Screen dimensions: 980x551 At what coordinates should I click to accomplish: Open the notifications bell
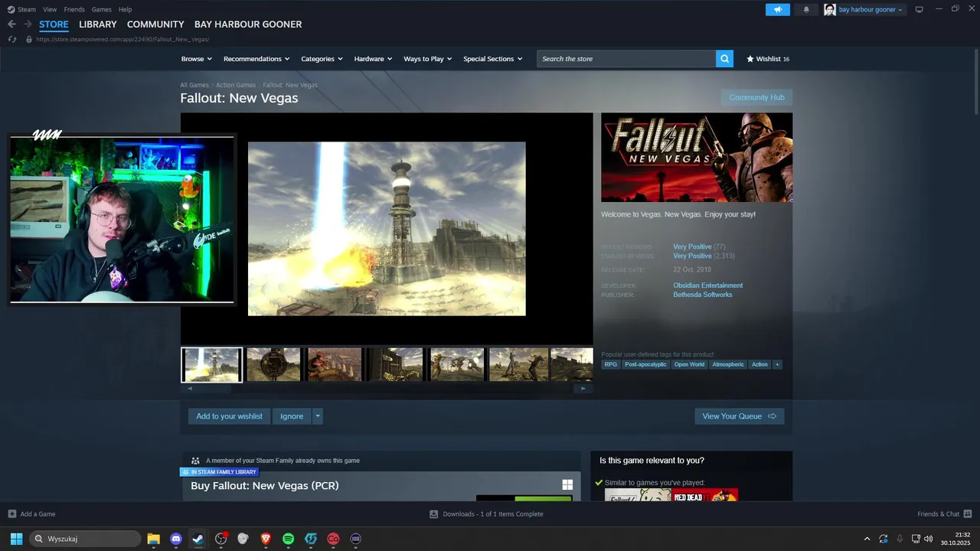pyautogui.click(x=806, y=9)
